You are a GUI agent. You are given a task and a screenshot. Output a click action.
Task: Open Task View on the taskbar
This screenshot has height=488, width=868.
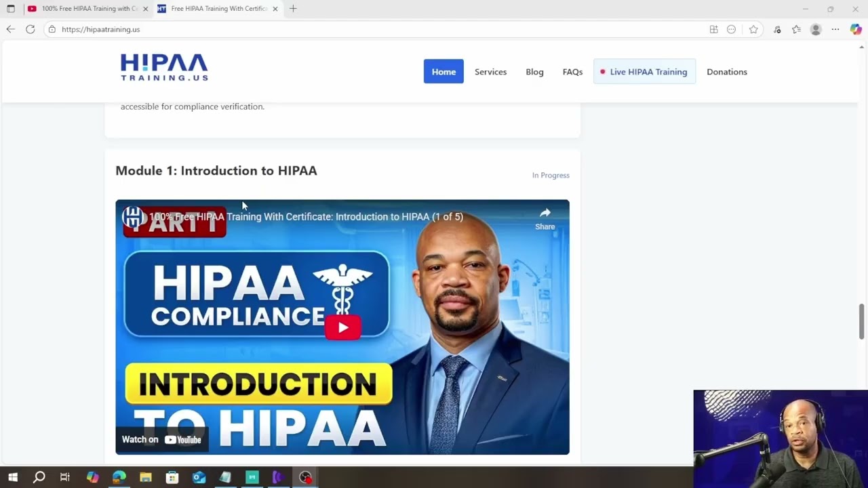coord(65,477)
